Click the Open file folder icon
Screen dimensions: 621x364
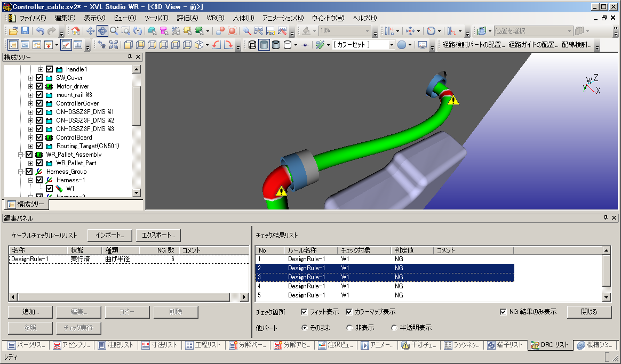[13, 31]
